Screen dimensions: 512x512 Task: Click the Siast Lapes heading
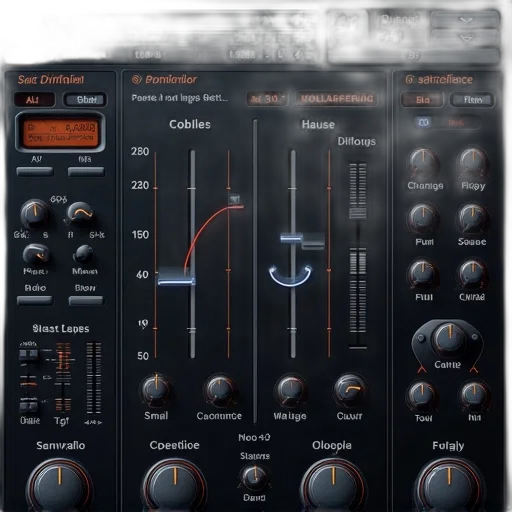click(61, 329)
